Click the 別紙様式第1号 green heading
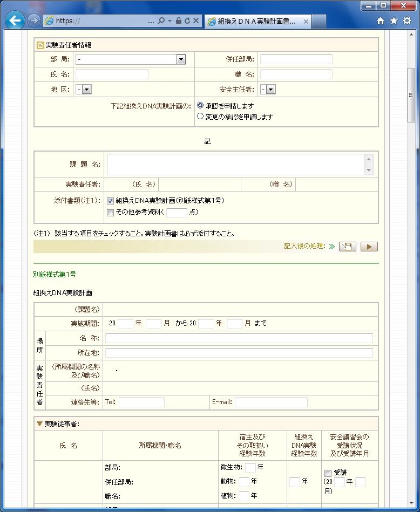 coord(55,275)
